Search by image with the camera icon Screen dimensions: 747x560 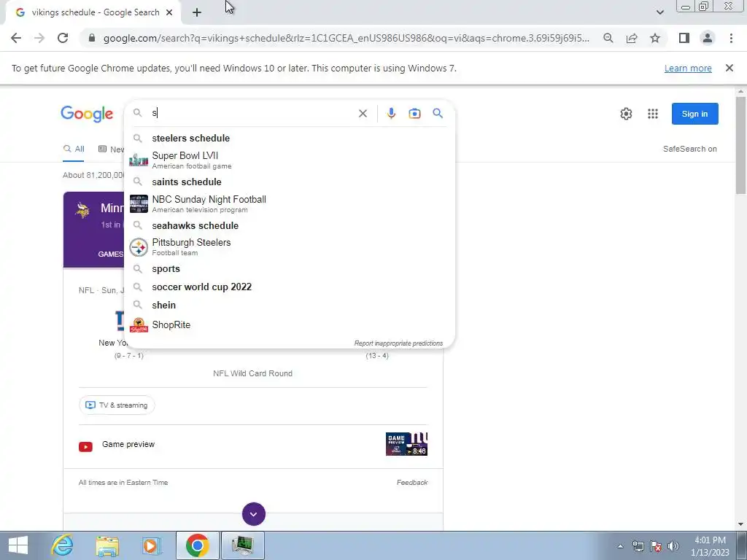tap(414, 113)
